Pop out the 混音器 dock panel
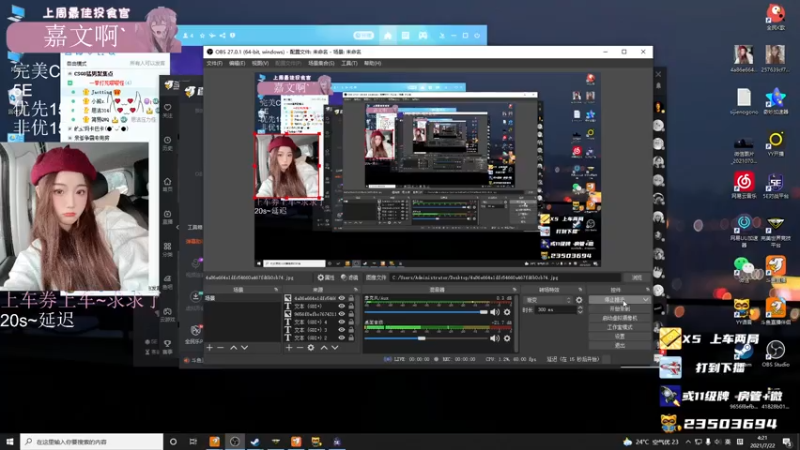The height and width of the screenshot is (450, 800). (514, 289)
